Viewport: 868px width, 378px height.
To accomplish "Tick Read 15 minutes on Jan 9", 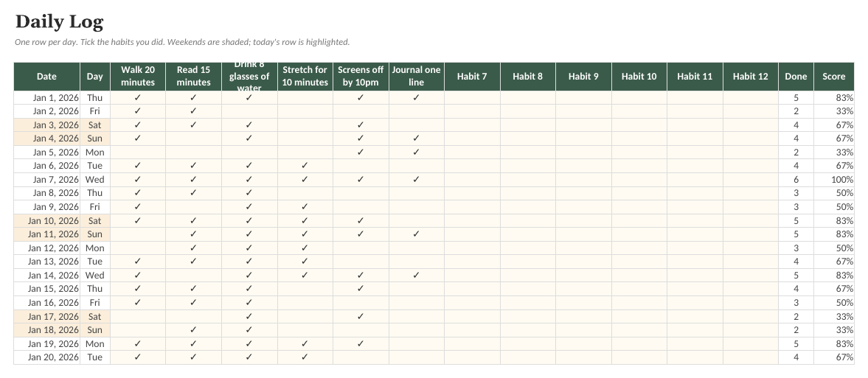I will click(x=193, y=207).
